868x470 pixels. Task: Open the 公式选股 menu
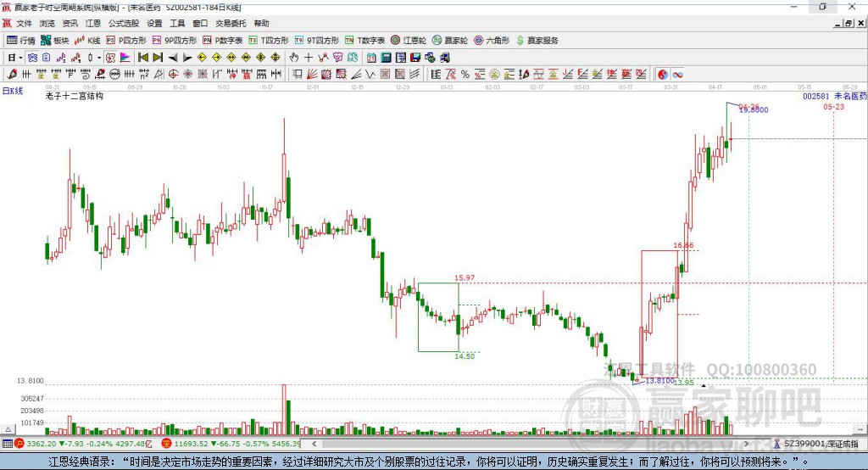tap(124, 23)
